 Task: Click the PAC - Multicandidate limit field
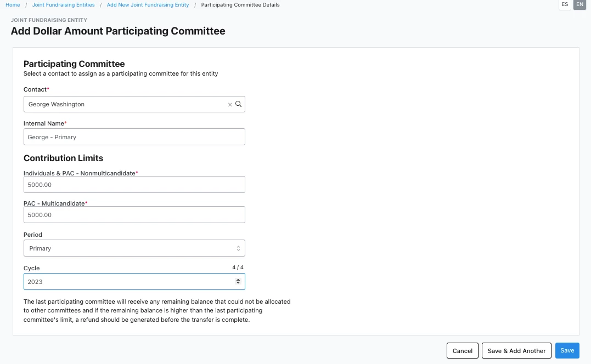pyautogui.click(x=134, y=214)
